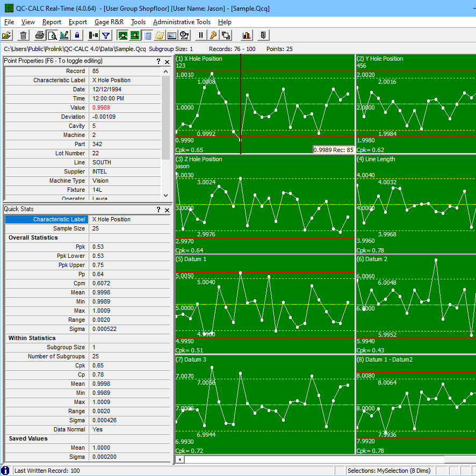This screenshot has height=476, width=476.
Task: Select the X Hole Position plot title
Action: coord(199,59)
